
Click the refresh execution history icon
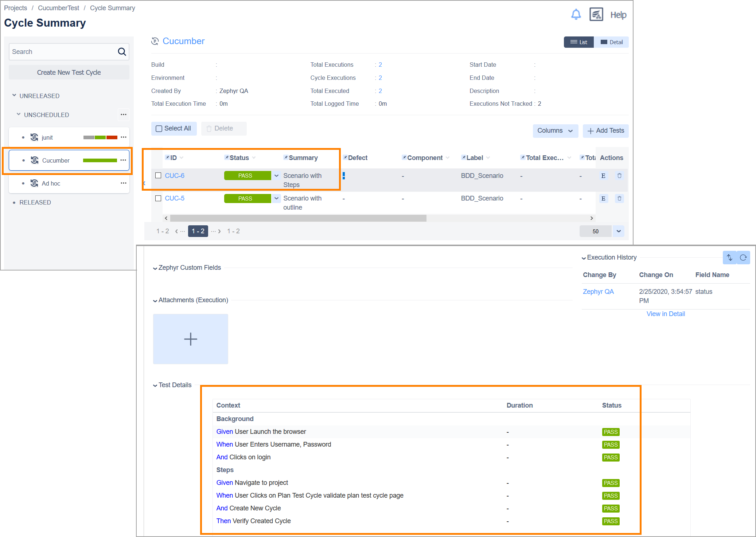(x=745, y=257)
